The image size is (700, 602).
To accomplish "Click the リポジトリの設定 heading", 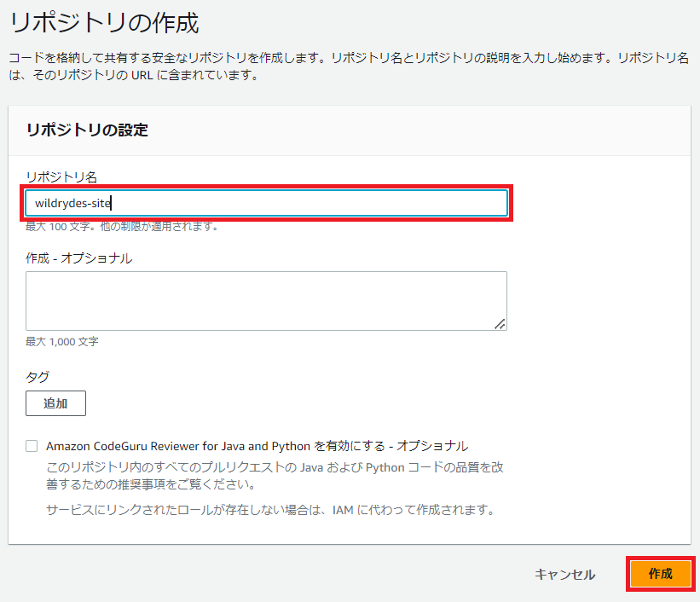I will click(x=87, y=130).
